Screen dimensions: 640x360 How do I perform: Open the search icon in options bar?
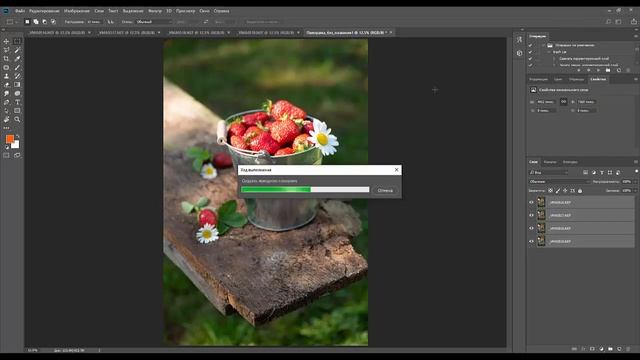[609, 22]
